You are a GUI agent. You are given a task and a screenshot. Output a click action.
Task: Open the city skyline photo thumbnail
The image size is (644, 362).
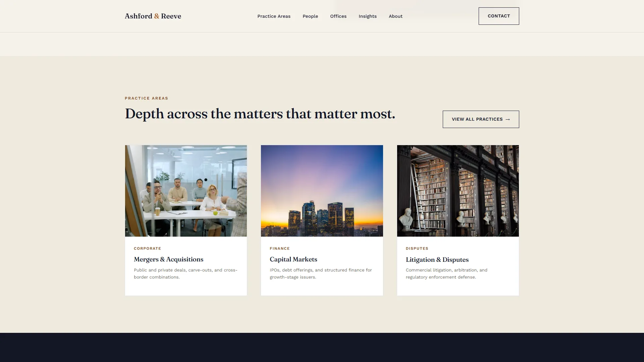tap(322, 191)
